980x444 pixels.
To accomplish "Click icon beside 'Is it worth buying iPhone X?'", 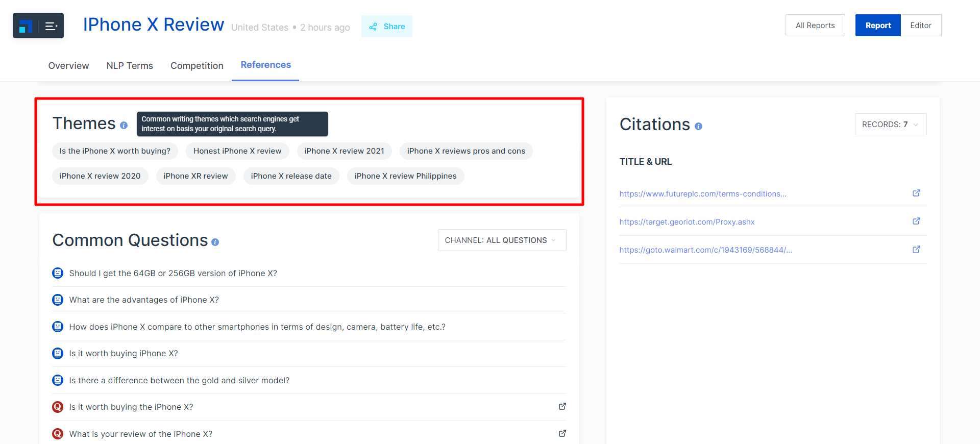I will click(x=58, y=353).
